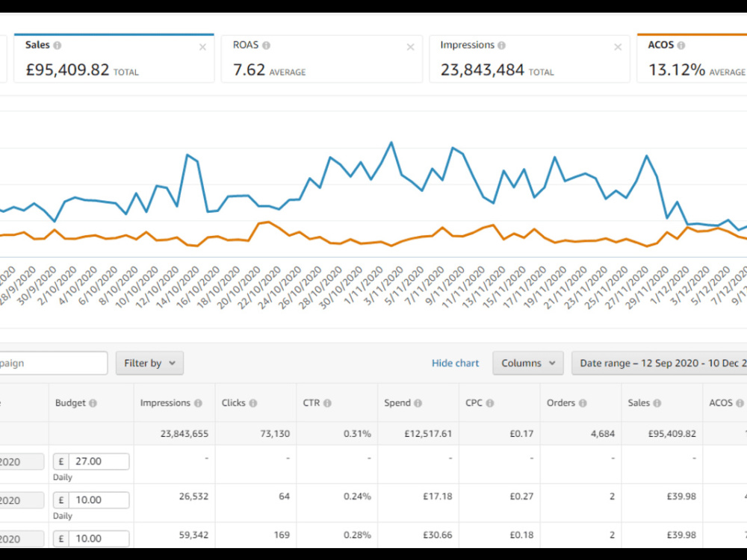Click total spend value £12,517.61

428,434
